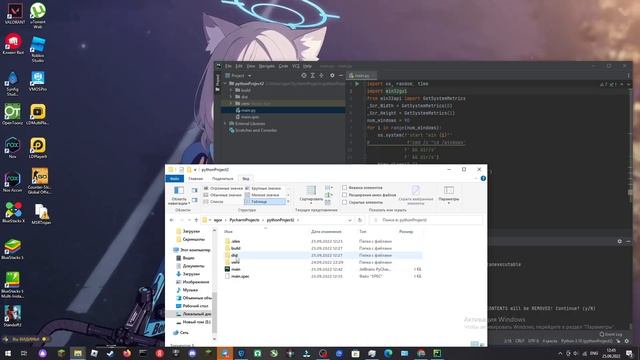Screen dimensions: 640x360
Task: Open Project panel gear settings
Action: tap(332, 76)
